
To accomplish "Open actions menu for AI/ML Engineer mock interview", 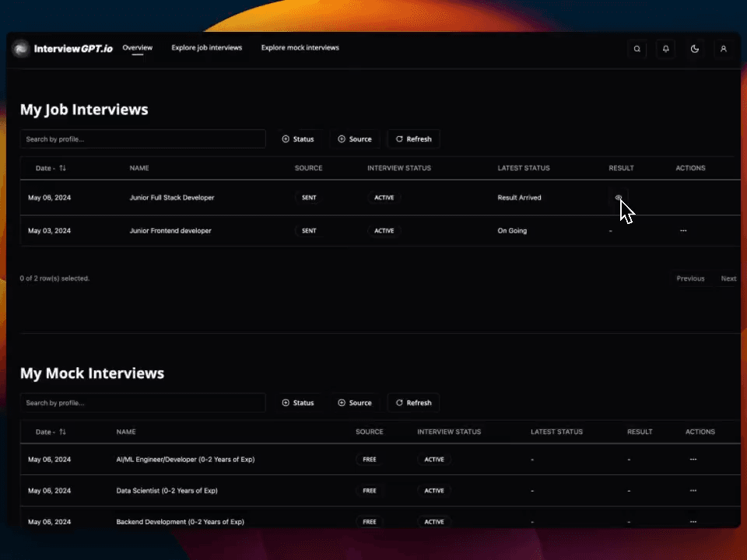I will click(x=693, y=460).
